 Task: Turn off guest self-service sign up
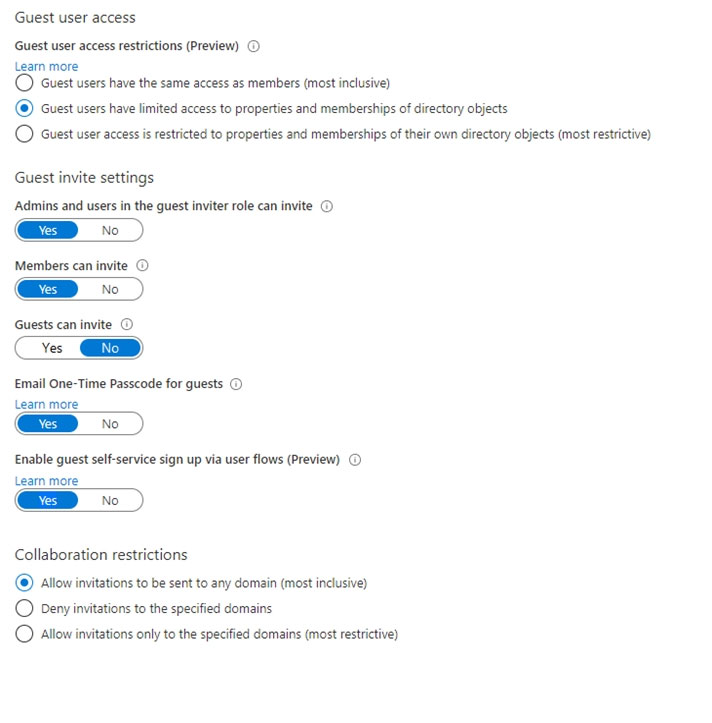coord(110,500)
